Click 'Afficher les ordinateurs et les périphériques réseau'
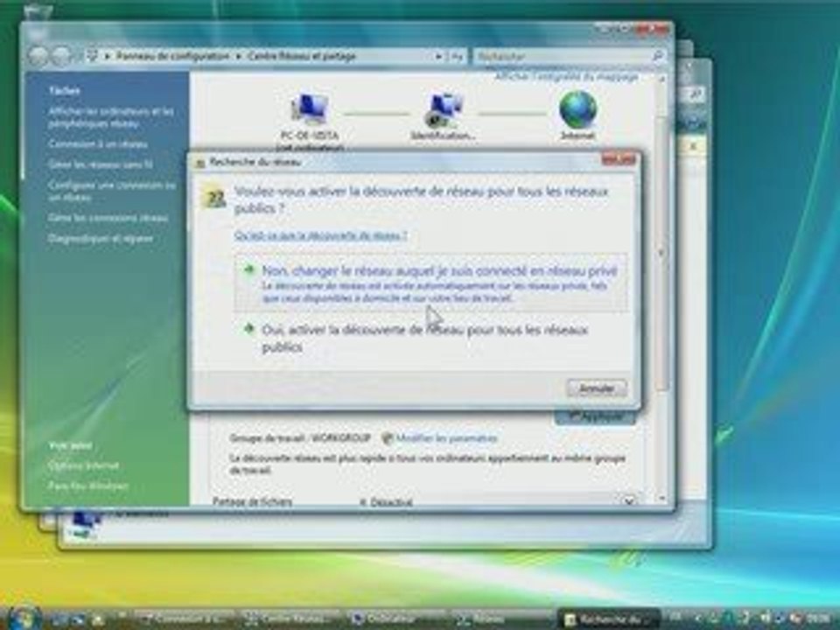 [x=111, y=117]
